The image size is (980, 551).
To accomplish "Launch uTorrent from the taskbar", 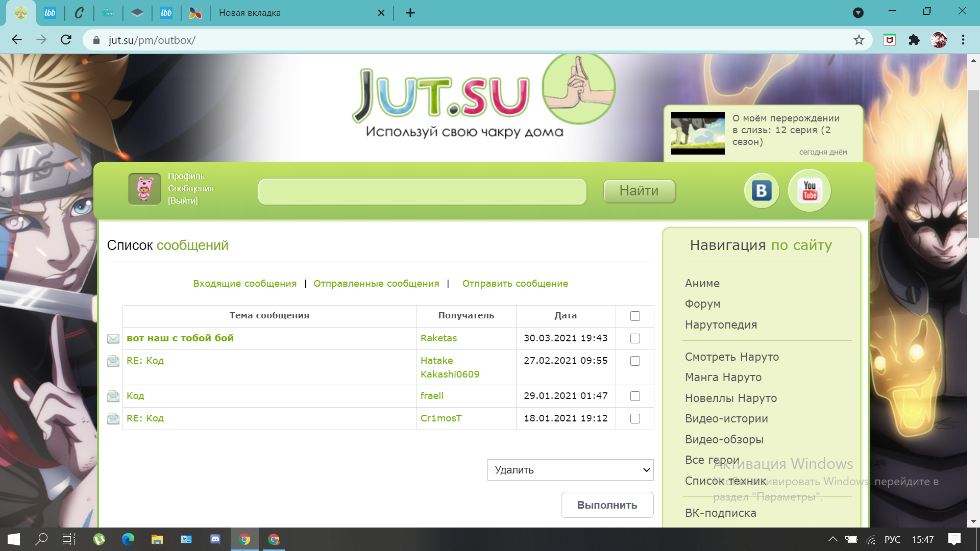I will coord(99,539).
